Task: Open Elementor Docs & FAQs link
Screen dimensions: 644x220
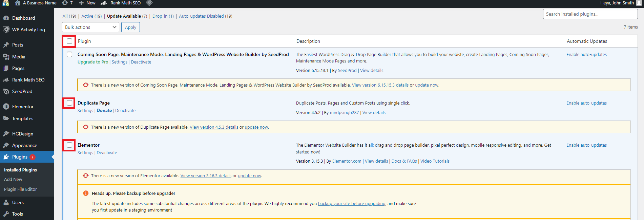Action: (x=404, y=161)
